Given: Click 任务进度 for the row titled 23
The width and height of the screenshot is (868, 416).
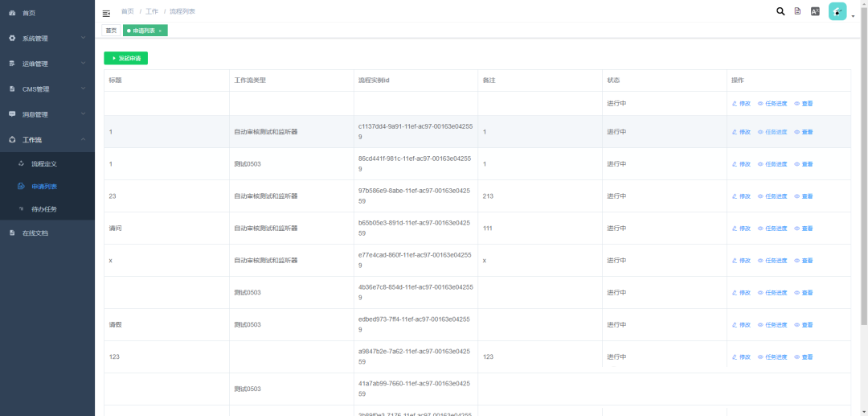Looking at the screenshot, I should click(772, 196).
